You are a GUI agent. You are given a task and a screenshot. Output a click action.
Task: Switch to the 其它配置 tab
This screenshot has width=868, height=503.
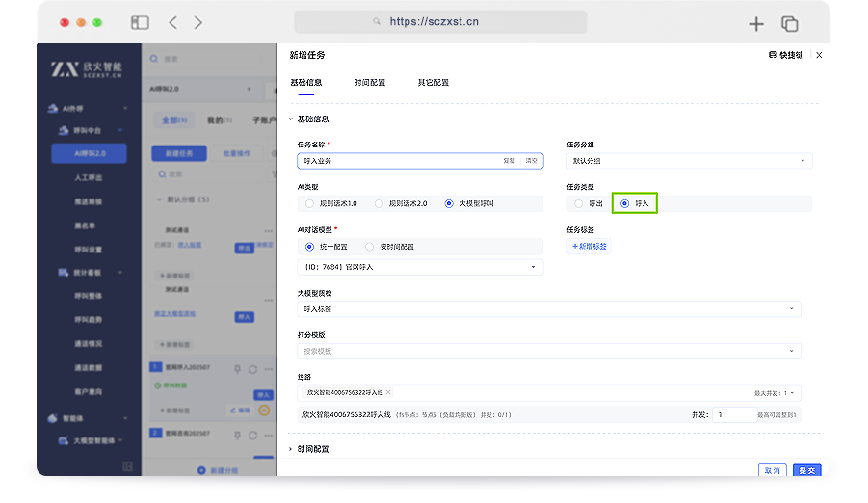coord(433,83)
